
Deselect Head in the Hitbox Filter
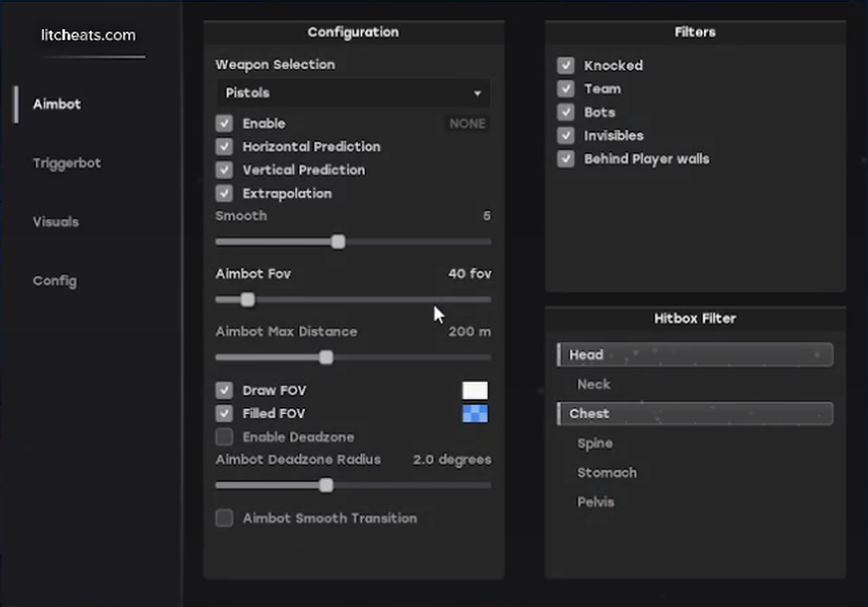click(694, 355)
